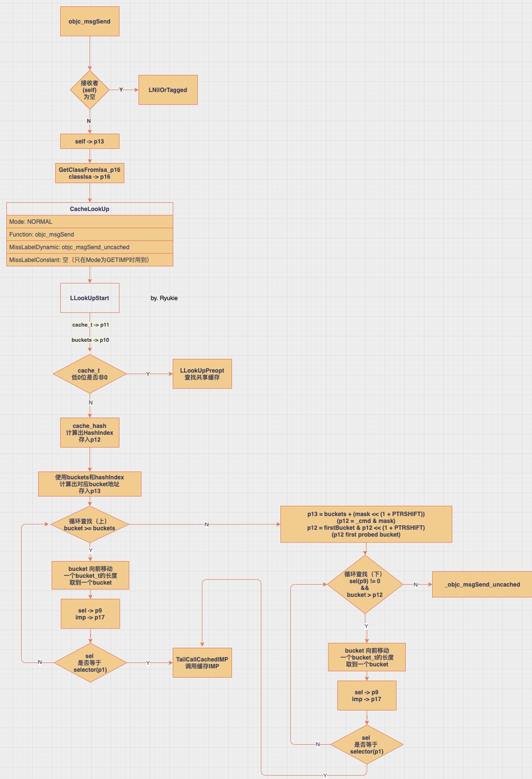Select the cache_hash 计算出HashIndex node
The height and width of the screenshot is (779, 532).
tap(90, 433)
